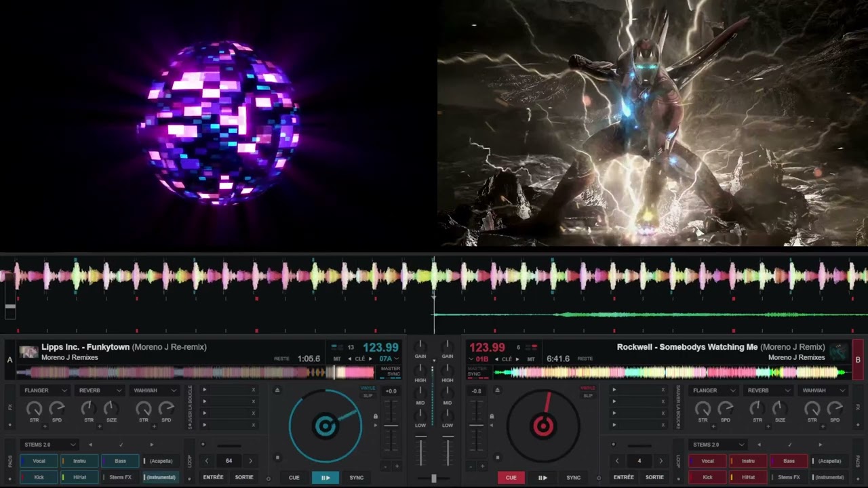Open the Wahwah effect dropdown on deck A

pos(155,390)
